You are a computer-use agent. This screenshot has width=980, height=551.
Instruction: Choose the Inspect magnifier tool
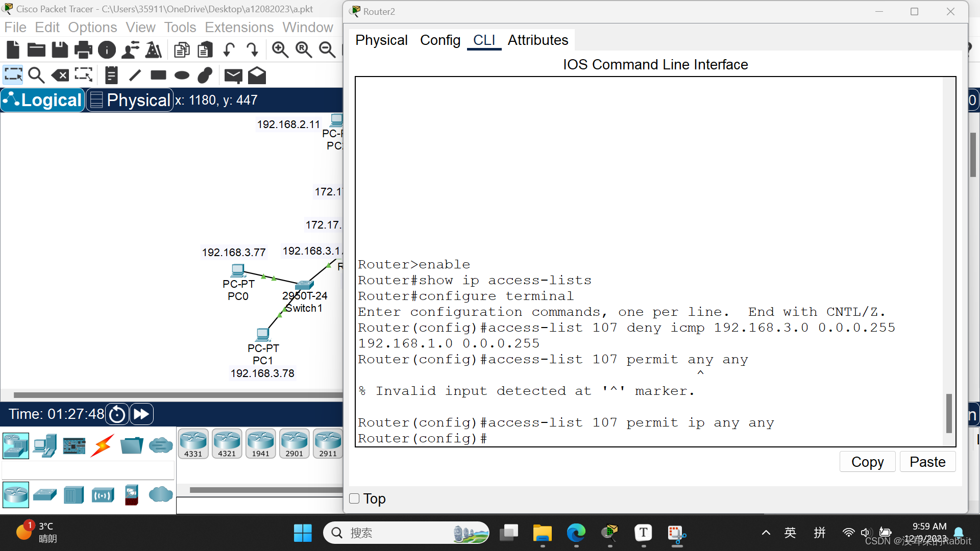pos(36,75)
